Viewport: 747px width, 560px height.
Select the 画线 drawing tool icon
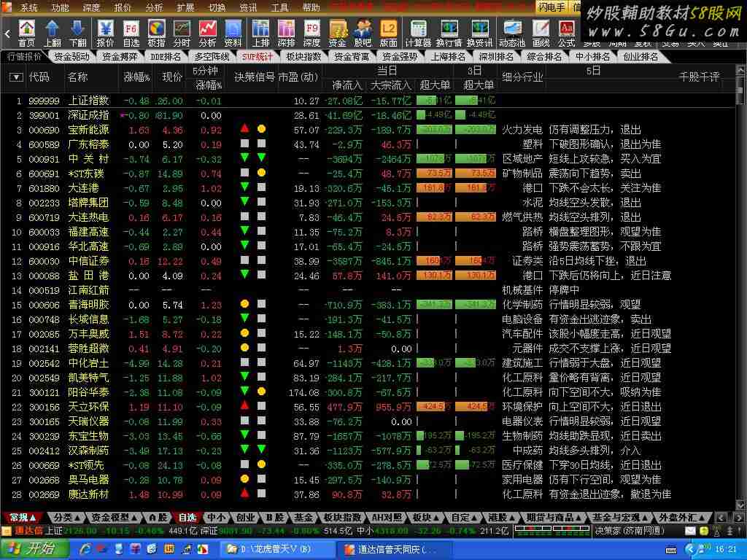(x=541, y=34)
